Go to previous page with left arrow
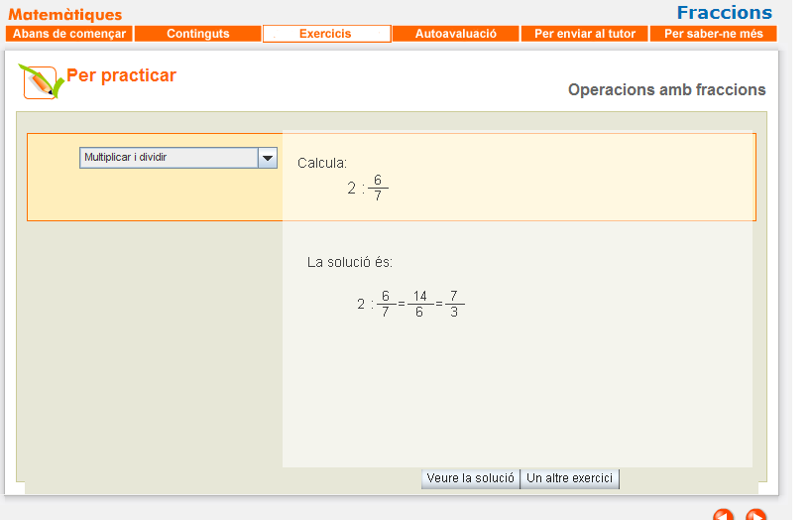Viewport: 812px width, 520px height. (x=723, y=516)
